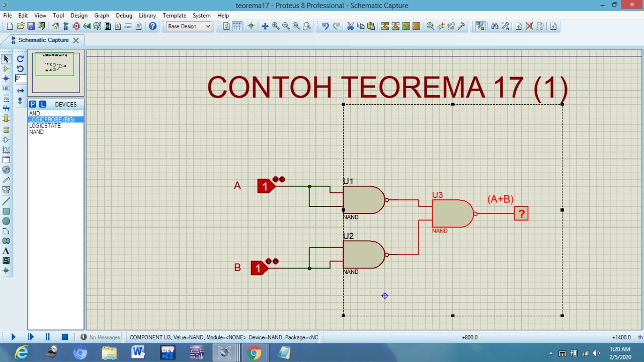Select the Junction Dot Mode tool

tap(6, 79)
